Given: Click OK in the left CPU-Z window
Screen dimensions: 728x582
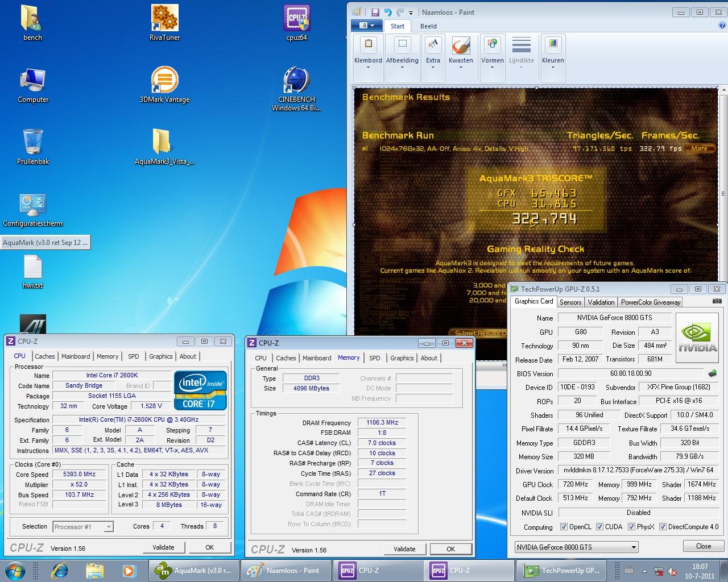Looking at the screenshot, I should 209,547.
